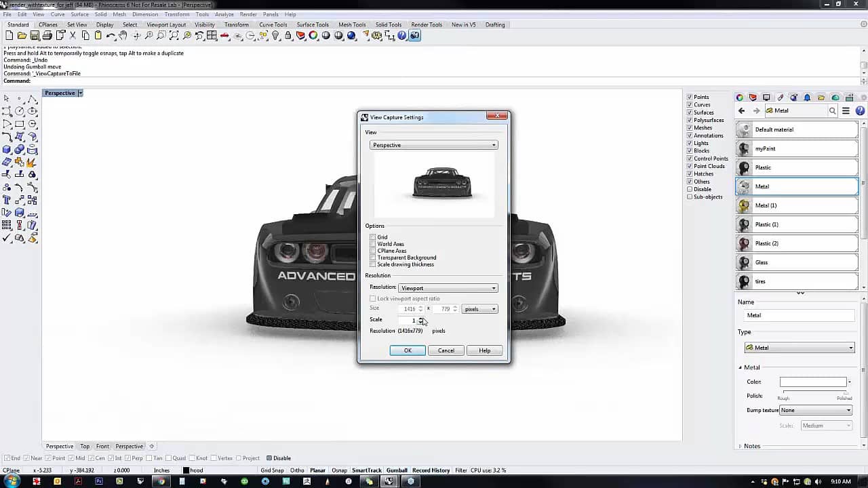The height and width of the screenshot is (488, 868).
Task: Toggle the Lights filter checkbox
Action: pyautogui.click(x=690, y=143)
